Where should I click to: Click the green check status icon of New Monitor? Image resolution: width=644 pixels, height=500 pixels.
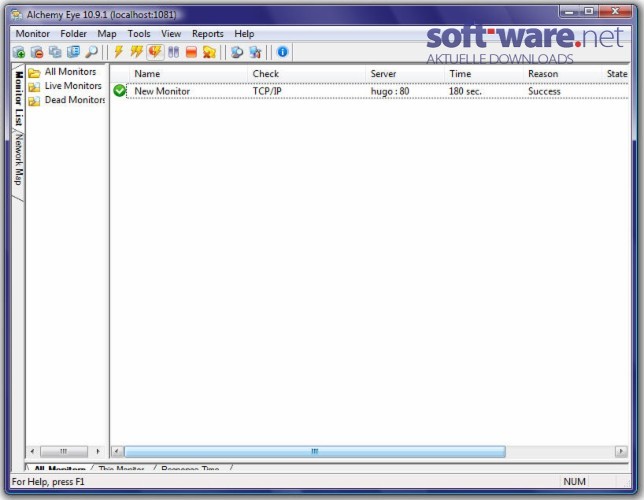[x=120, y=91]
